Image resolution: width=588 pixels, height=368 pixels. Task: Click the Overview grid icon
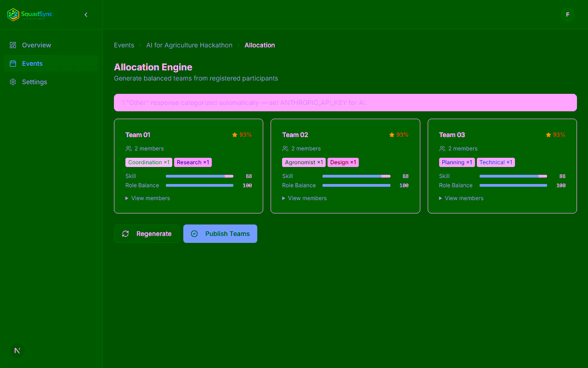(13, 45)
